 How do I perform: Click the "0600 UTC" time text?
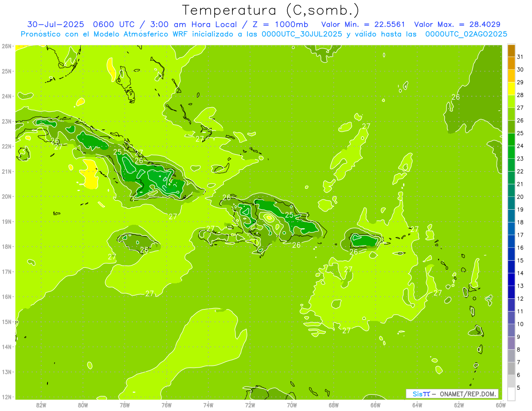coord(115,24)
